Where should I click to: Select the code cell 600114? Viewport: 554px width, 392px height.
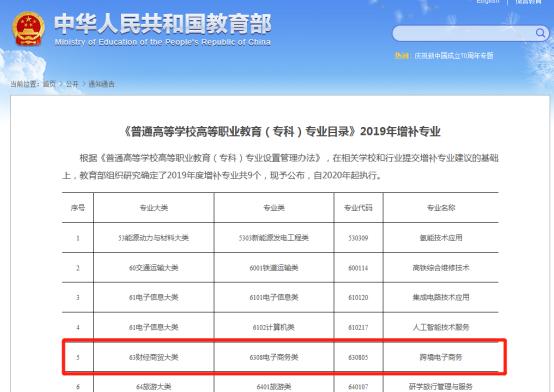tap(358, 268)
